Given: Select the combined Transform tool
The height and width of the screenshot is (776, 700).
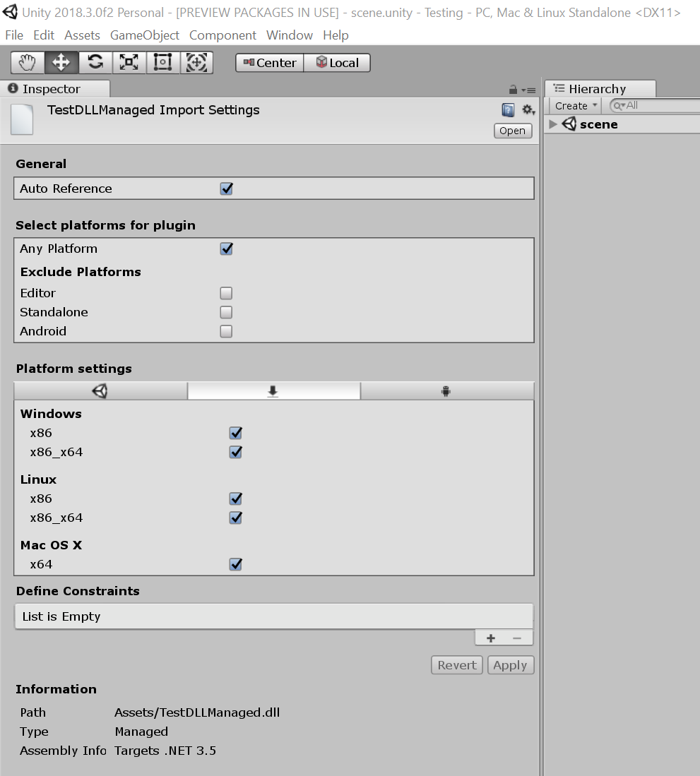Looking at the screenshot, I should [x=196, y=63].
